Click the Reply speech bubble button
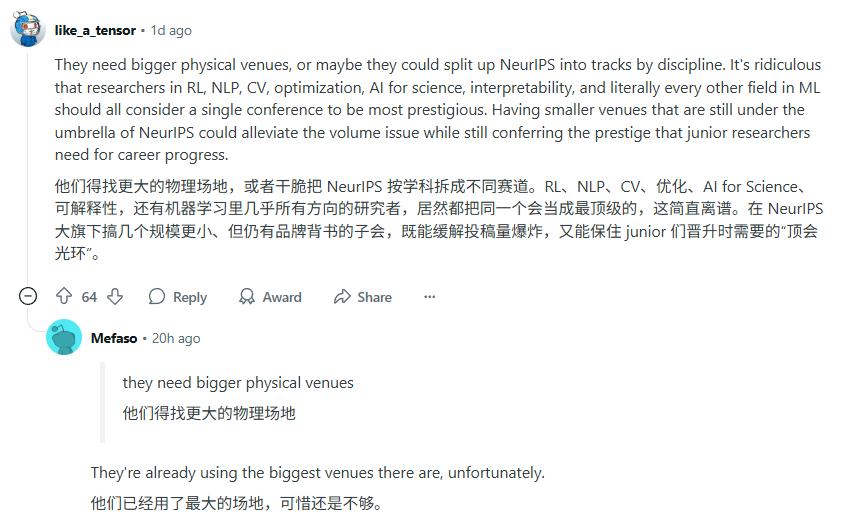The image size is (848, 525). point(178,297)
